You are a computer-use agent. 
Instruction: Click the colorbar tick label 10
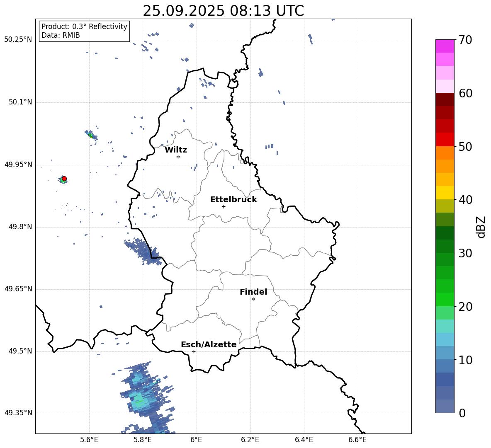click(465, 360)
